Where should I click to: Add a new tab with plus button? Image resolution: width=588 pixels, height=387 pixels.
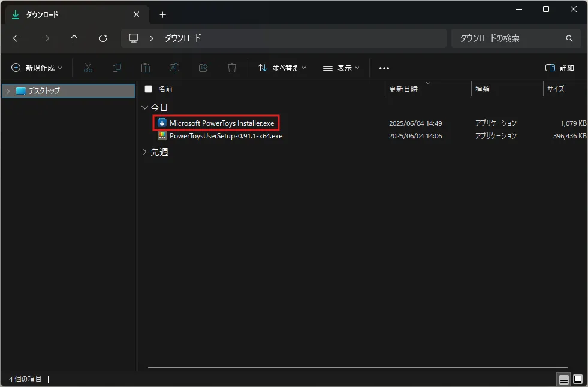(162, 14)
